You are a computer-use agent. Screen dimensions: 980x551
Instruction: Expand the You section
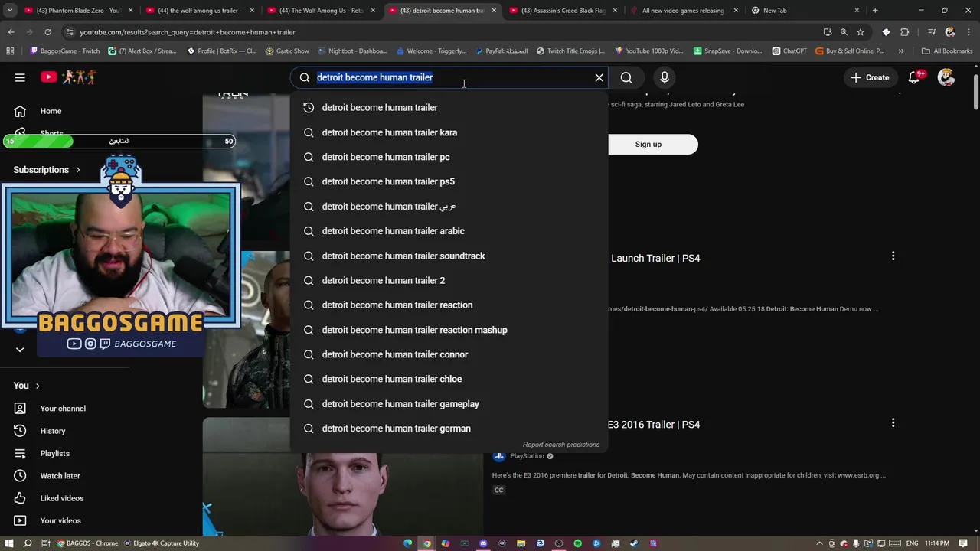coord(27,386)
